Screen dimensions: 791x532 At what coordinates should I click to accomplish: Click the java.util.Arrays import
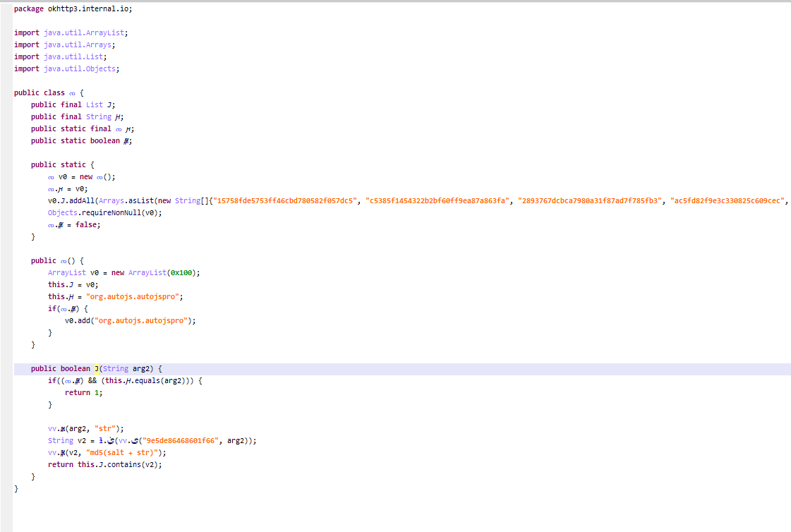80,44
